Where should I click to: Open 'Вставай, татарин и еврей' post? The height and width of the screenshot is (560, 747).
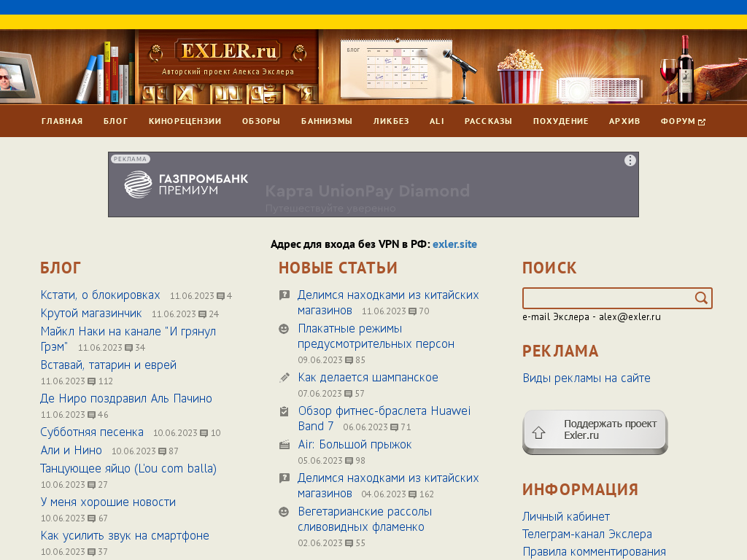click(109, 365)
